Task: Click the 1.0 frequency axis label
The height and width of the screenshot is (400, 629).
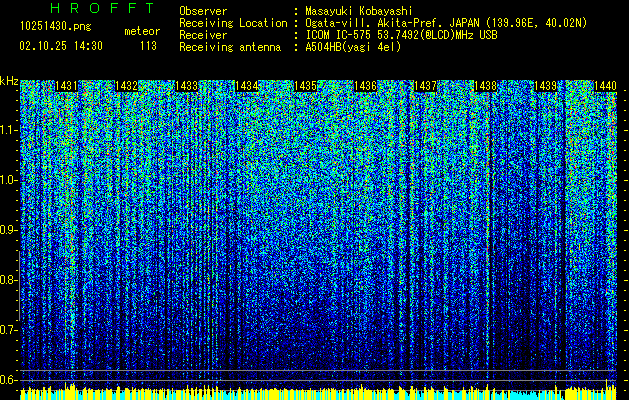Action: 8,181
